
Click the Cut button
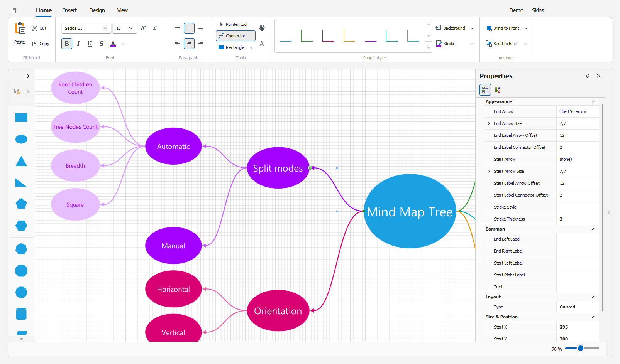(x=39, y=28)
